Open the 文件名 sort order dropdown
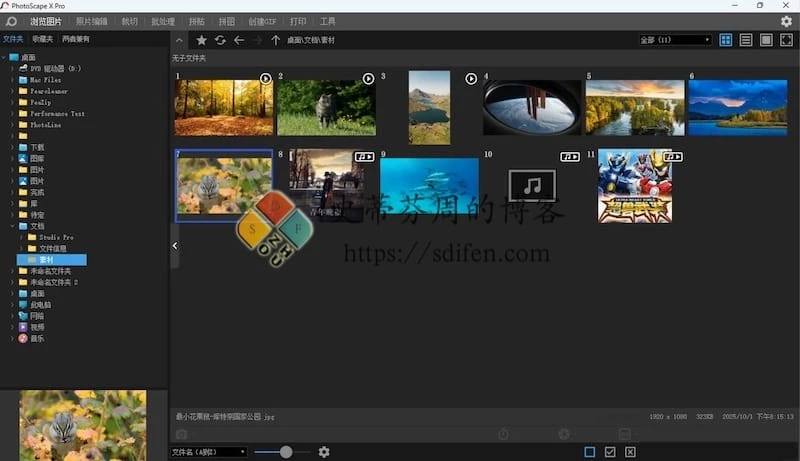800x461 pixels. point(208,452)
